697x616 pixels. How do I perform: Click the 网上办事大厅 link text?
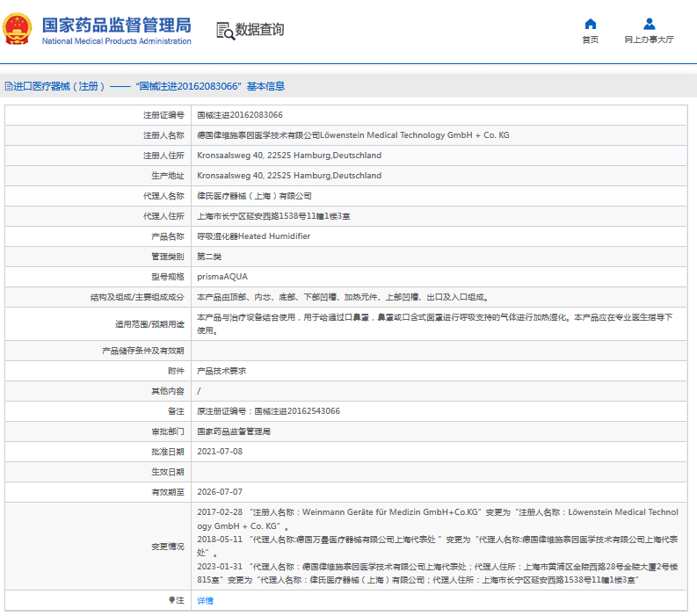[x=649, y=40]
